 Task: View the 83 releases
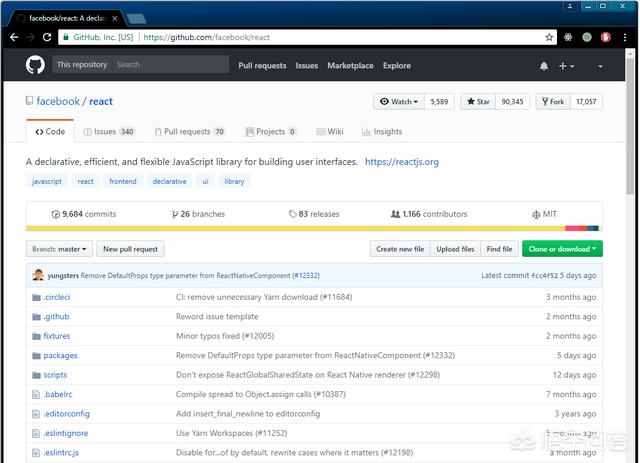(x=314, y=214)
